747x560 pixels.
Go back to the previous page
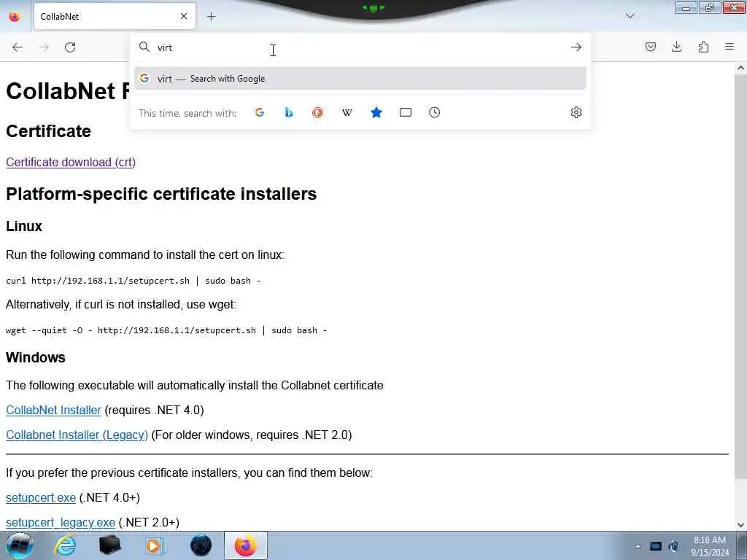(18, 47)
